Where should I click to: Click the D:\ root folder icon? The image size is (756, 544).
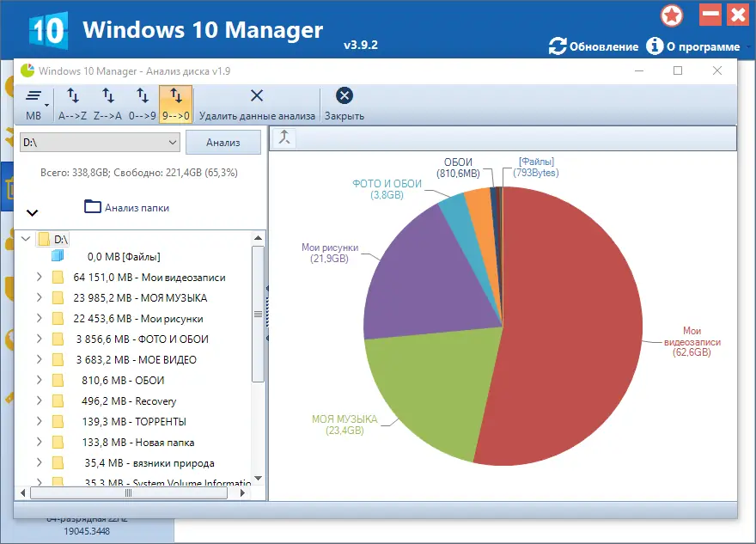pyautogui.click(x=45, y=239)
